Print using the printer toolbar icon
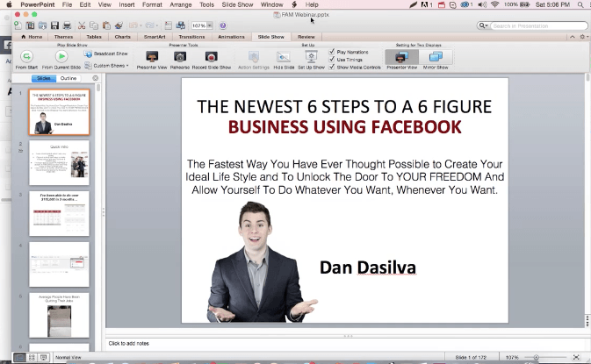The height and width of the screenshot is (364, 591). pos(67,25)
